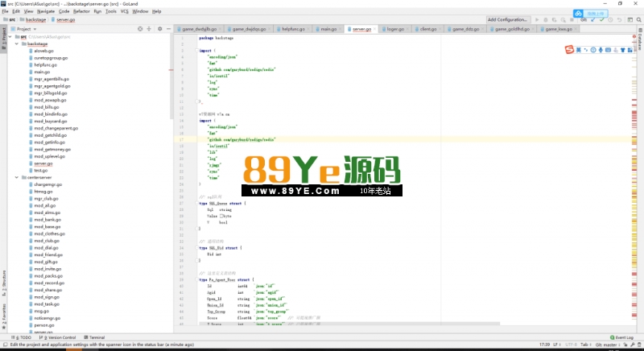The height and width of the screenshot is (351, 644).
Task: Switch to loger.go editor tab
Action: point(395,29)
